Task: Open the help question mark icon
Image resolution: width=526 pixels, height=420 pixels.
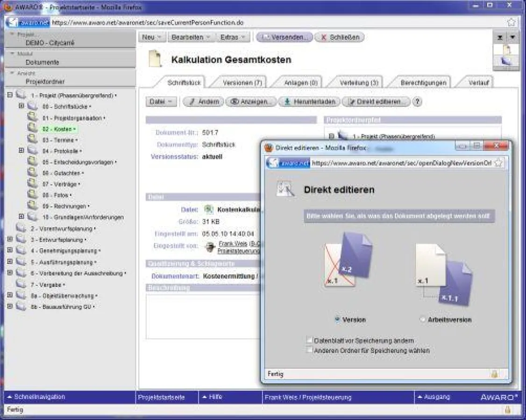Action: click(x=417, y=102)
